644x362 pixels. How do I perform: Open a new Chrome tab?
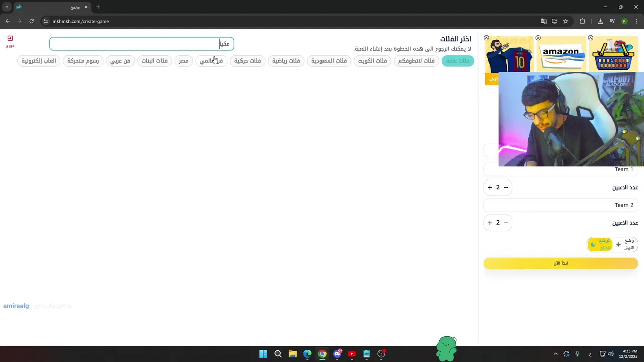[x=98, y=7]
